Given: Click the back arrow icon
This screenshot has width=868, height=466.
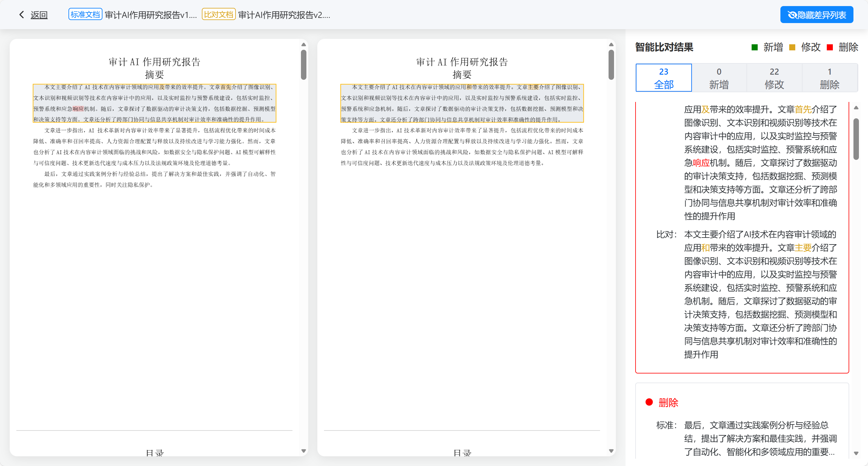Looking at the screenshot, I should point(22,15).
